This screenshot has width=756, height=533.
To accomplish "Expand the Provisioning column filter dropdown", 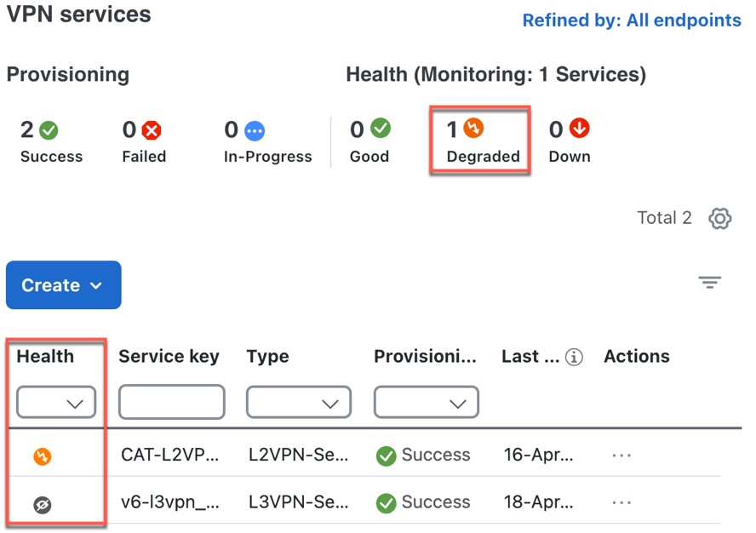I will (x=427, y=402).
